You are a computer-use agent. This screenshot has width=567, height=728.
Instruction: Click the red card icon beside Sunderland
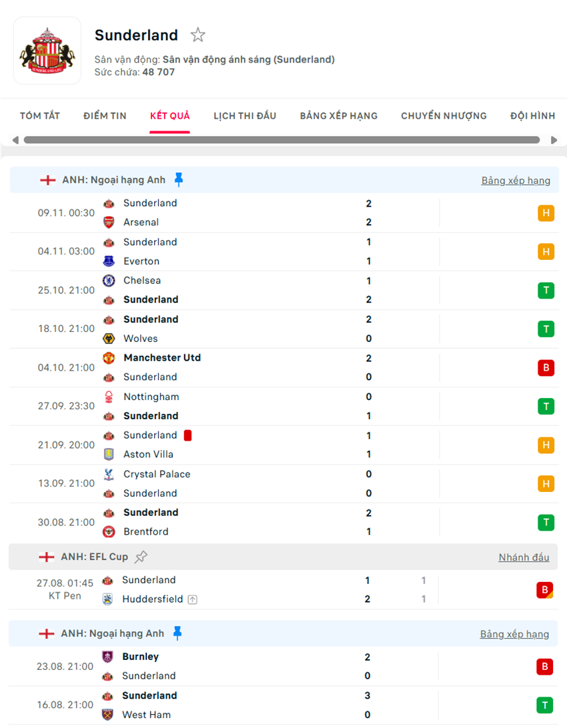click(x=189, y=435)
